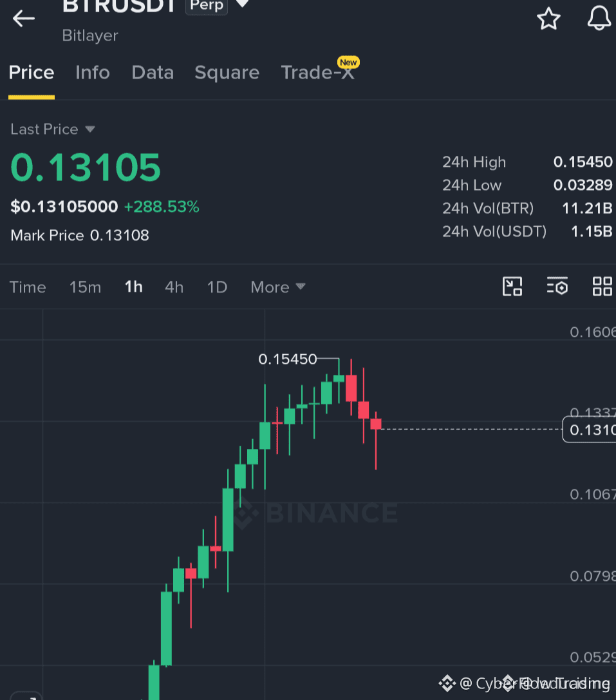Open the Square tab
The width and height of the screenshot is (616, 700).
[227, 72]
